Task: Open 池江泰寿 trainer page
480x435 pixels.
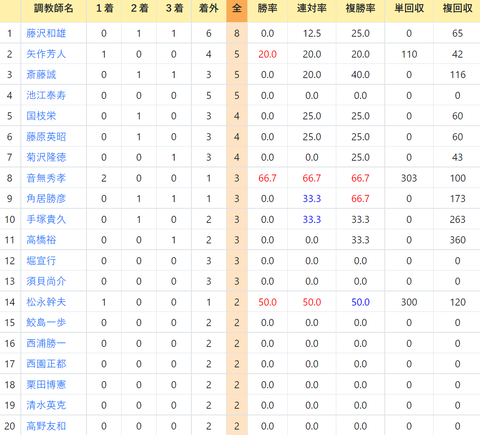Action: [46, 95]
